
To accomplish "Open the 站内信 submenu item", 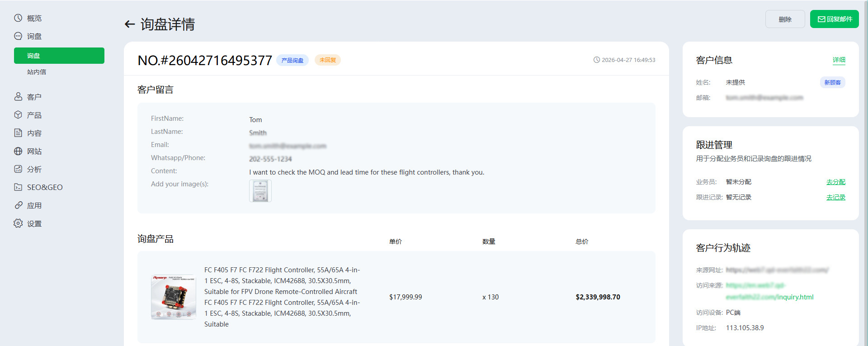I will [x=37, y=72].
